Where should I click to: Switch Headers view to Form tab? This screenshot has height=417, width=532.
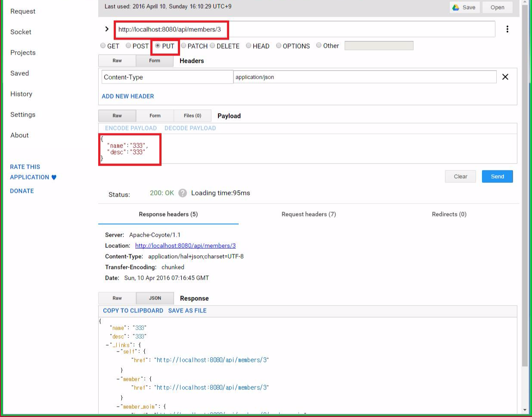click(x=155, y=61)
